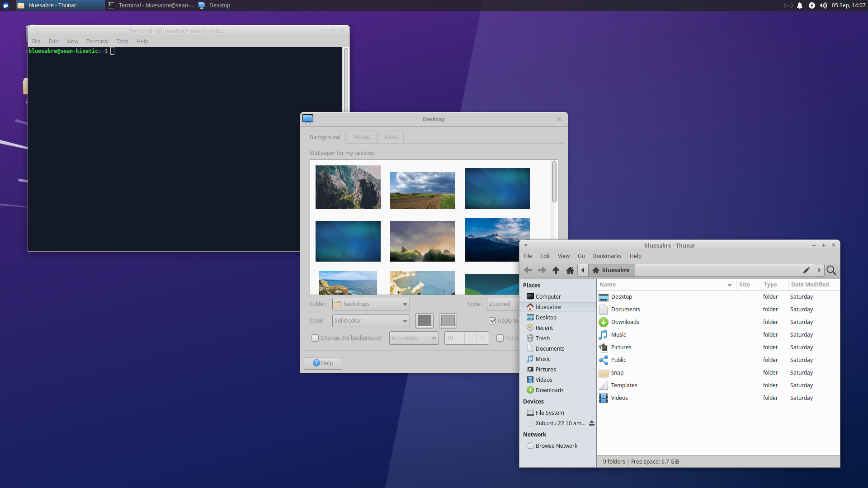Click the Thunar search icon

831,270
